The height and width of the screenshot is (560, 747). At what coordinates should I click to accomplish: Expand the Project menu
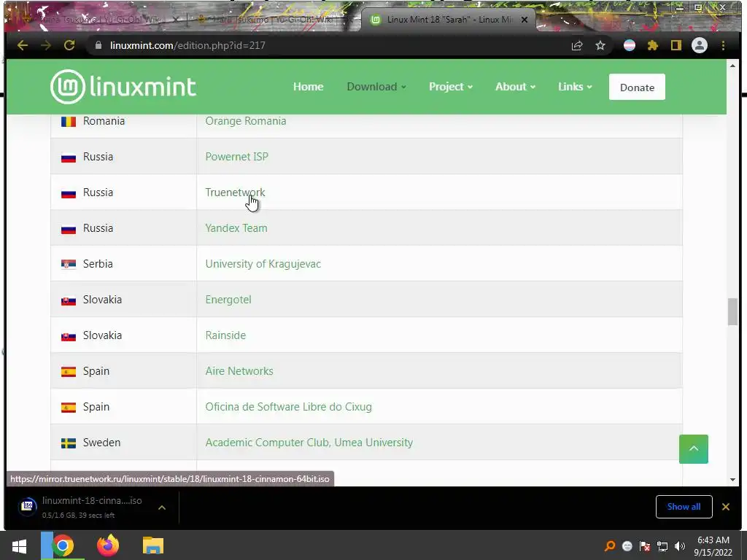coord(451,87)
